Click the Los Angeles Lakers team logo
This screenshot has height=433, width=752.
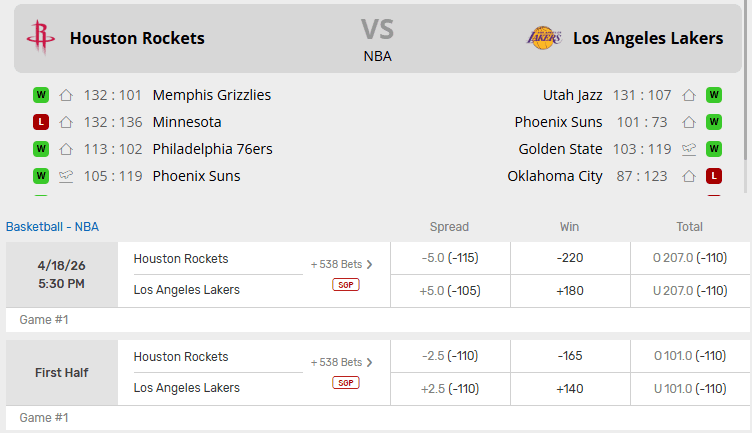pos(544,38)
